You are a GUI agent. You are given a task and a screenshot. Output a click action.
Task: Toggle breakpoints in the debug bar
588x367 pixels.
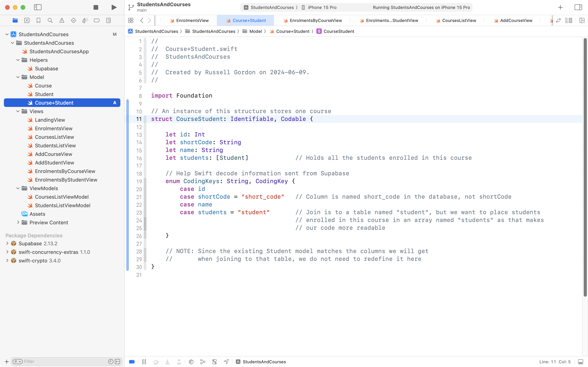132,362
